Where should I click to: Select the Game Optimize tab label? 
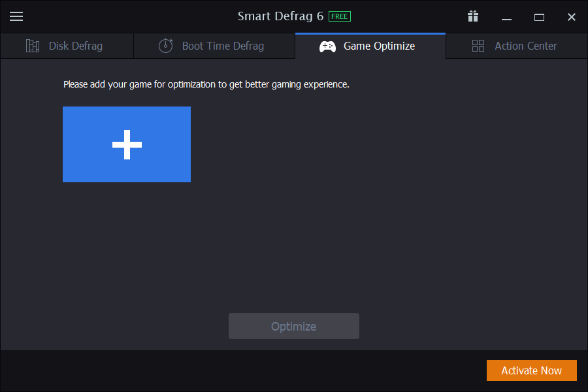coord(379,46)
